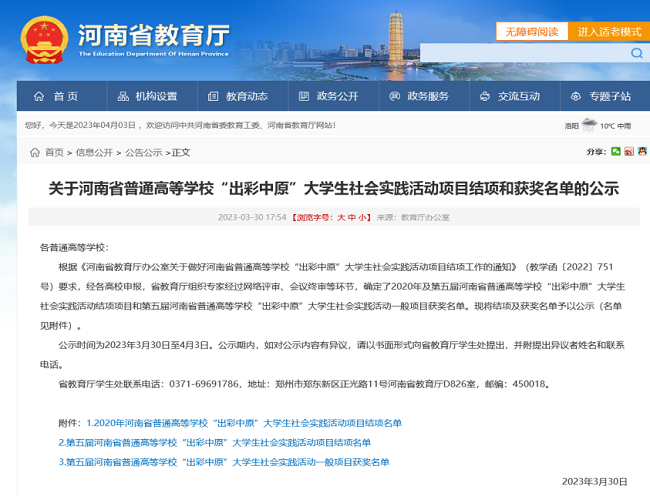
Task: Share article via Weibo icon
Action: point(629,152)
